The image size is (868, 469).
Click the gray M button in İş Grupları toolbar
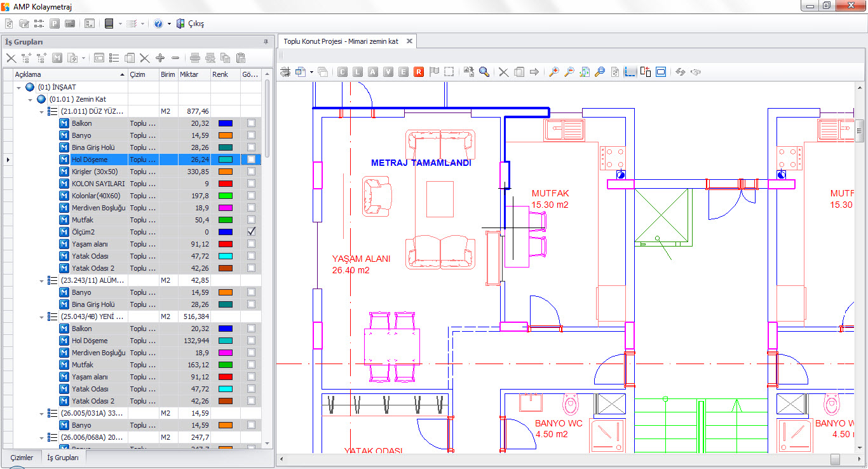click(57, 58)
